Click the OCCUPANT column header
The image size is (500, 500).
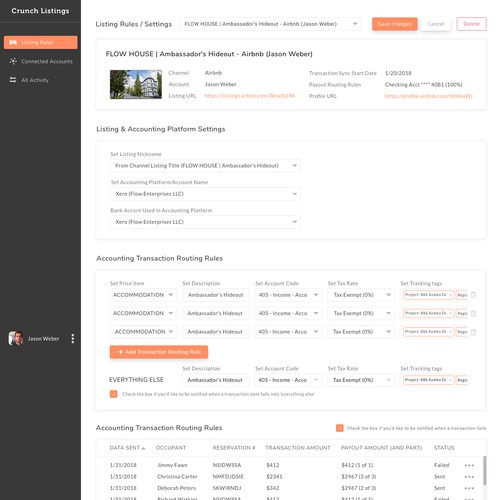(171, 448)
